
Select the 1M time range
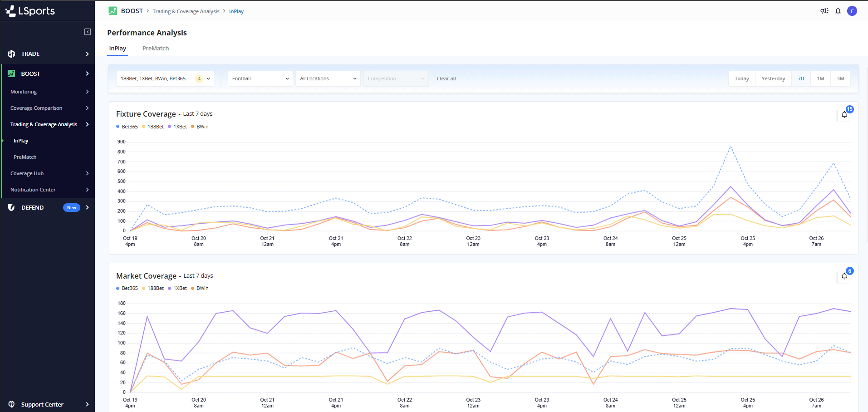[x=820, y=78]
